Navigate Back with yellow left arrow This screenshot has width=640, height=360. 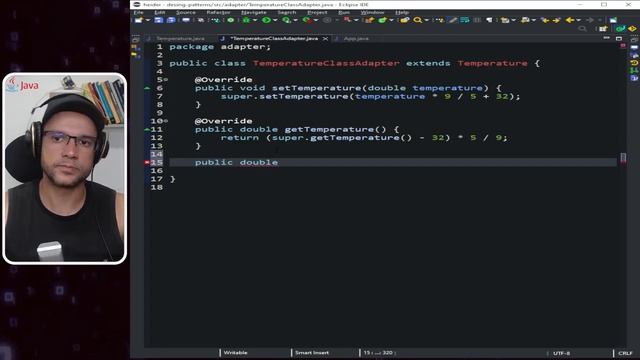[570, 20]
